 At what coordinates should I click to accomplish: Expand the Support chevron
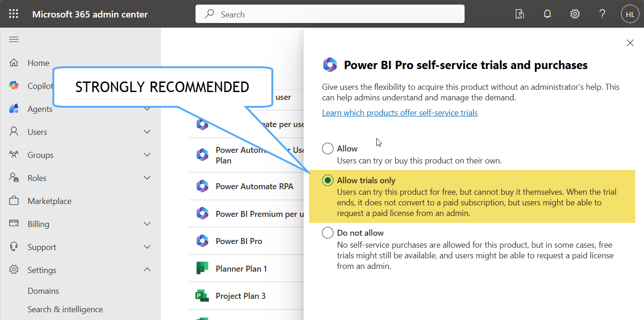coord(147,247)
